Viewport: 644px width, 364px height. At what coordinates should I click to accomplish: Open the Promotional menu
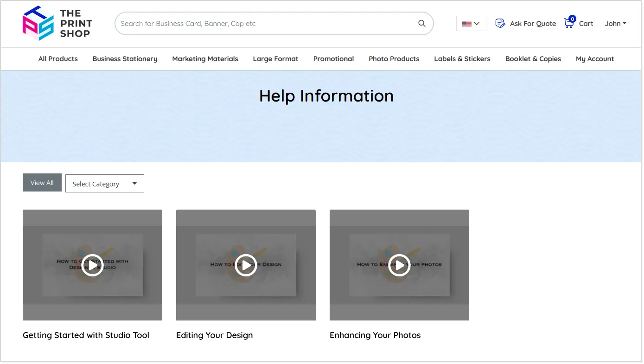pyautogui.click(x=333, y=59)
